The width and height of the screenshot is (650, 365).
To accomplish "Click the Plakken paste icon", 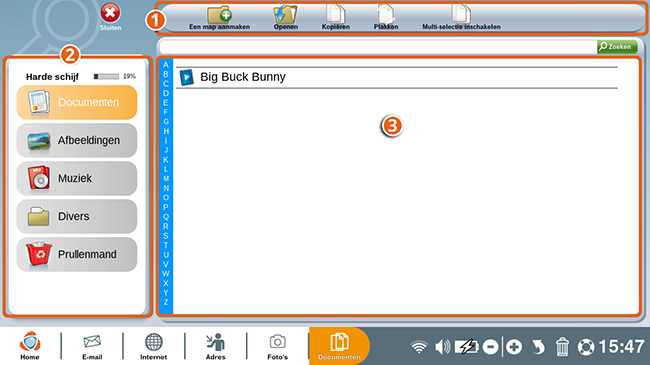I will 386,14.
